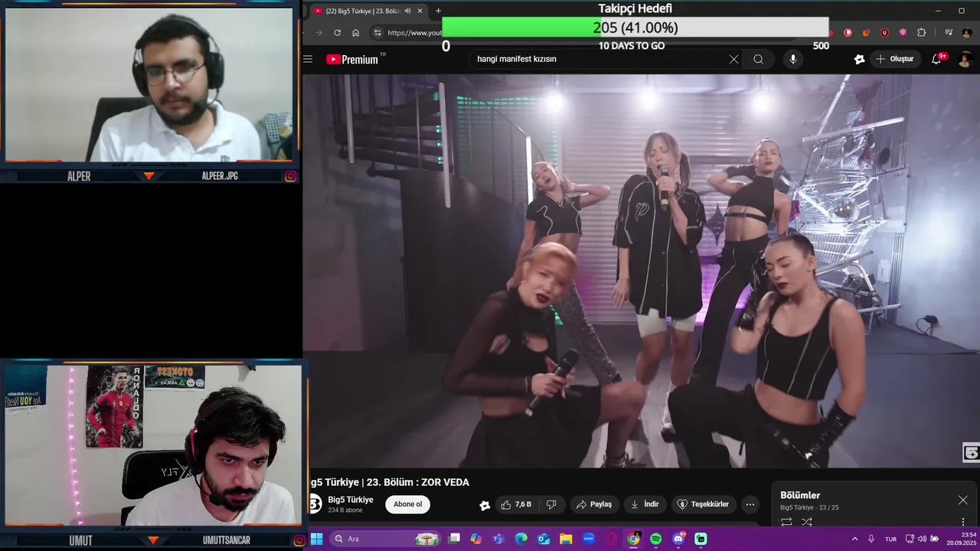The height and width of the screenshot is (551, 980).
Task: Open a new browser tab
Action: [x=438, y=11]
